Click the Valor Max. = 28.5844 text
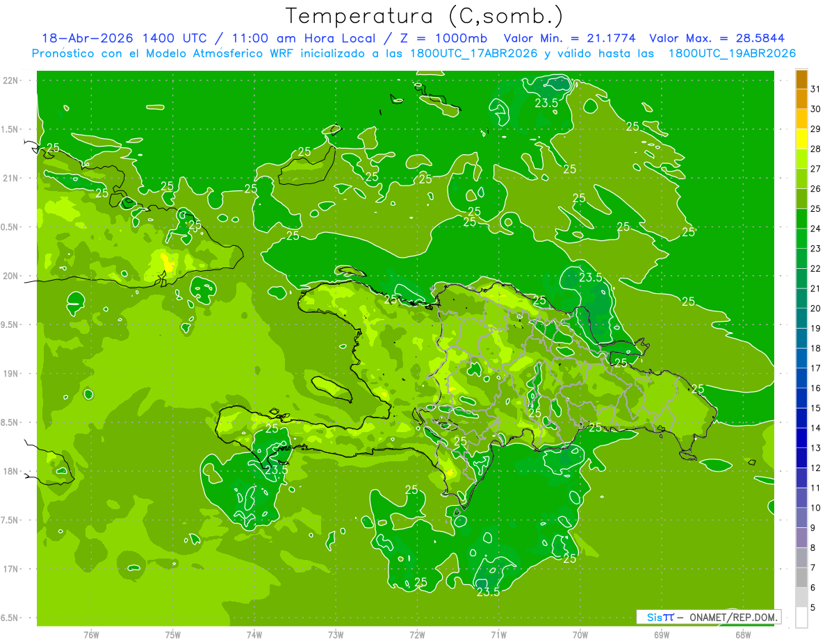 pos(717,38)
